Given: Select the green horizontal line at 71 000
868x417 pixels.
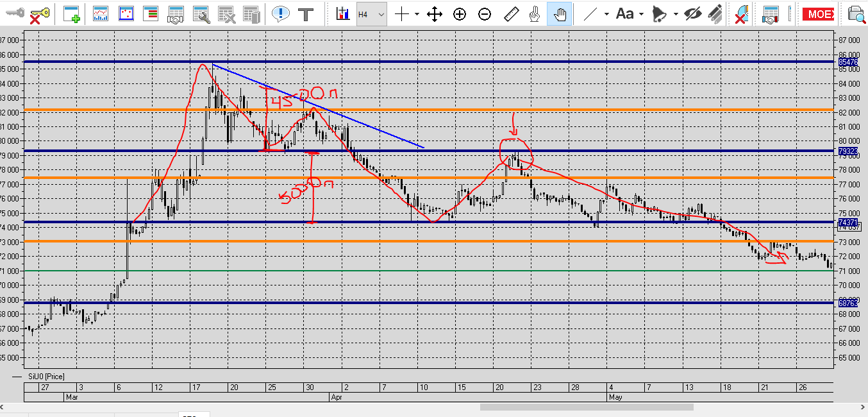Looking at the screenshot, I should pyautogui.click(x=430, y=271).
